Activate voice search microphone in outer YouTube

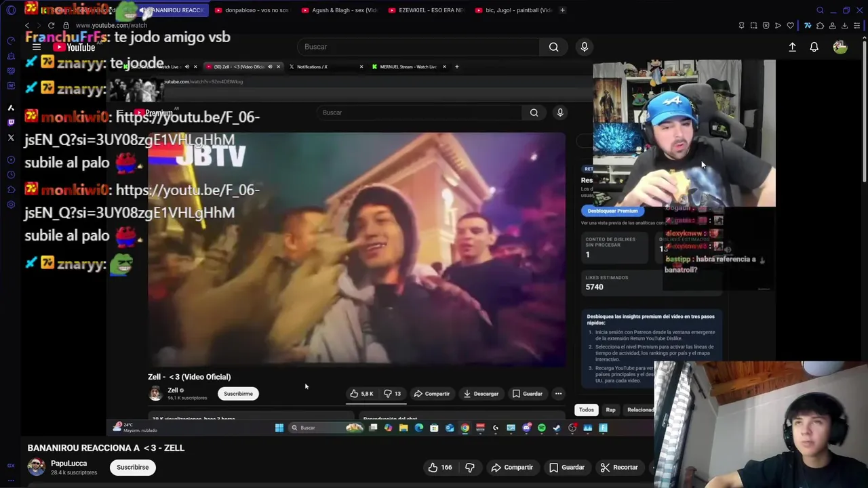point(585,47)
